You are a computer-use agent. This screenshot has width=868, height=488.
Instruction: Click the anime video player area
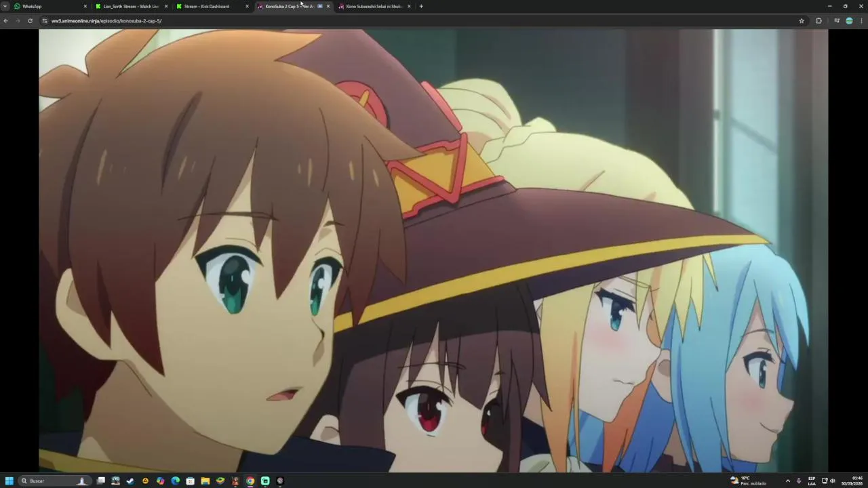(x=433, y=250)
